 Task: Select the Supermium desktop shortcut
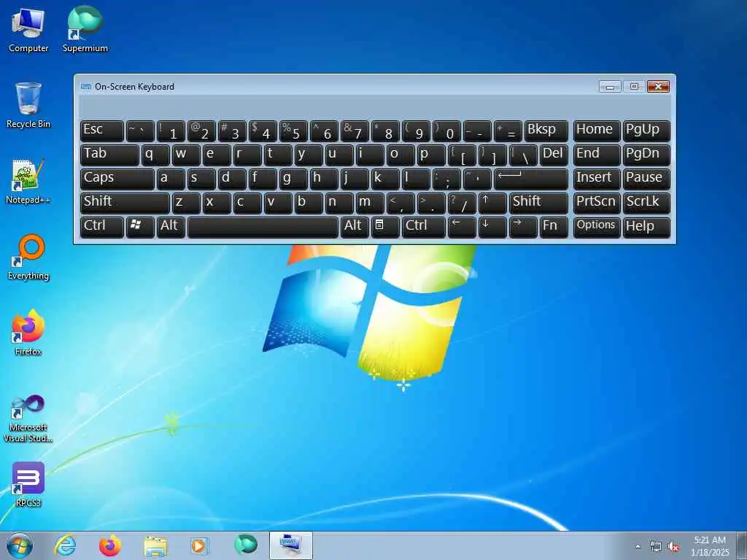85,29
